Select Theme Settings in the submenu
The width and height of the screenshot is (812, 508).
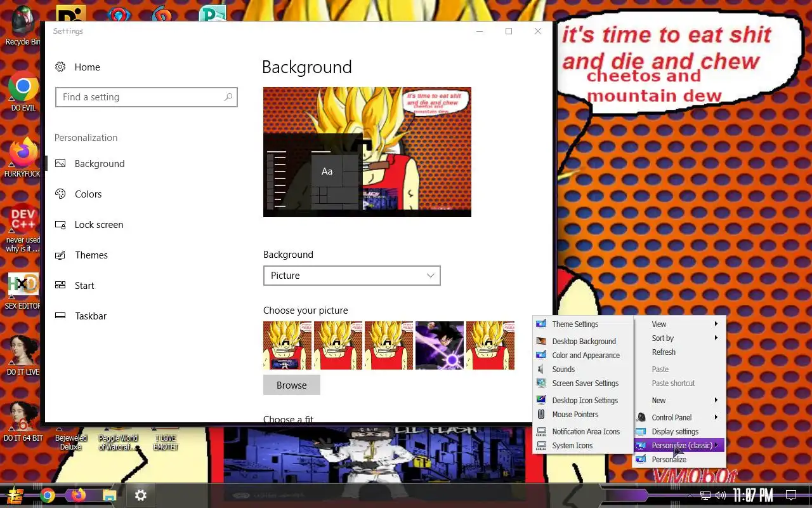coord(583,324)
